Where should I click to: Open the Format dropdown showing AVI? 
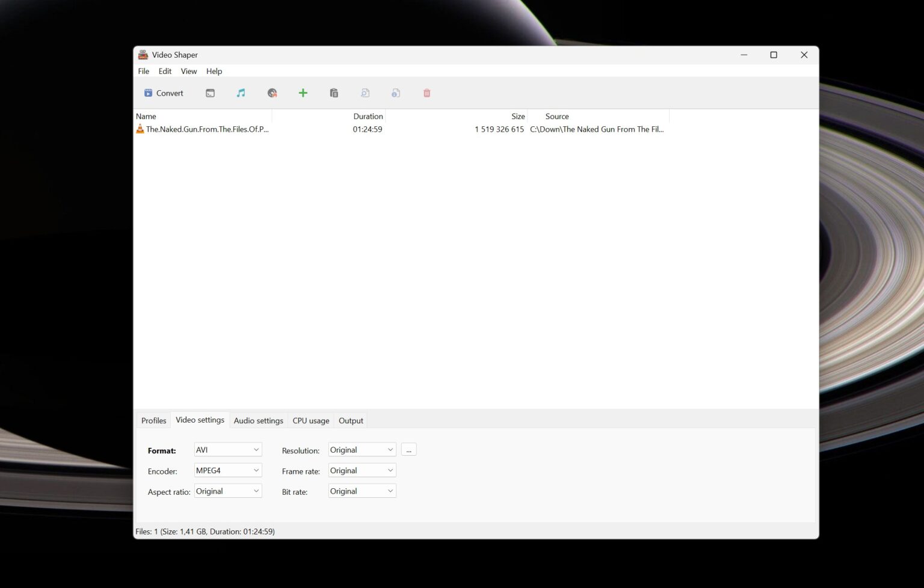[227, 449]
